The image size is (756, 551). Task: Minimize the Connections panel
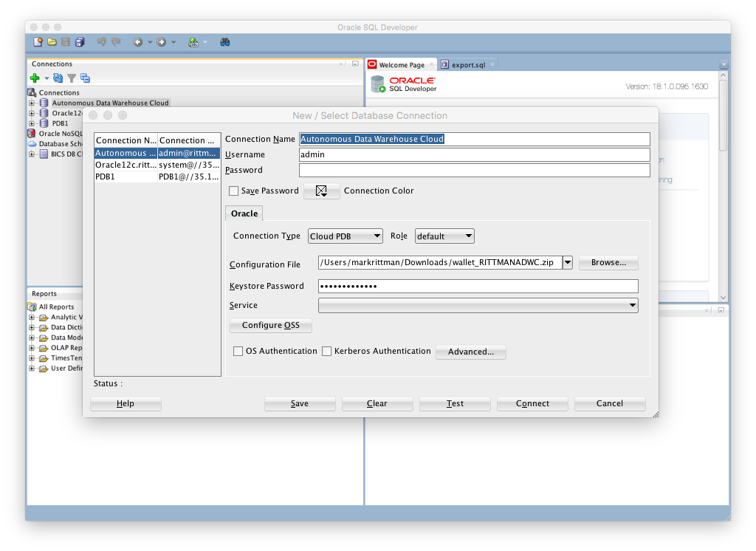click(355, 64)
